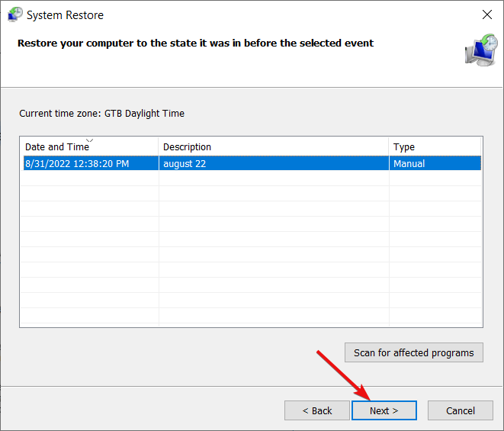The width and height of the screenshot is (504, 431).
Task: Click the System Restore window title text
Action: click(x=65, y=15)
